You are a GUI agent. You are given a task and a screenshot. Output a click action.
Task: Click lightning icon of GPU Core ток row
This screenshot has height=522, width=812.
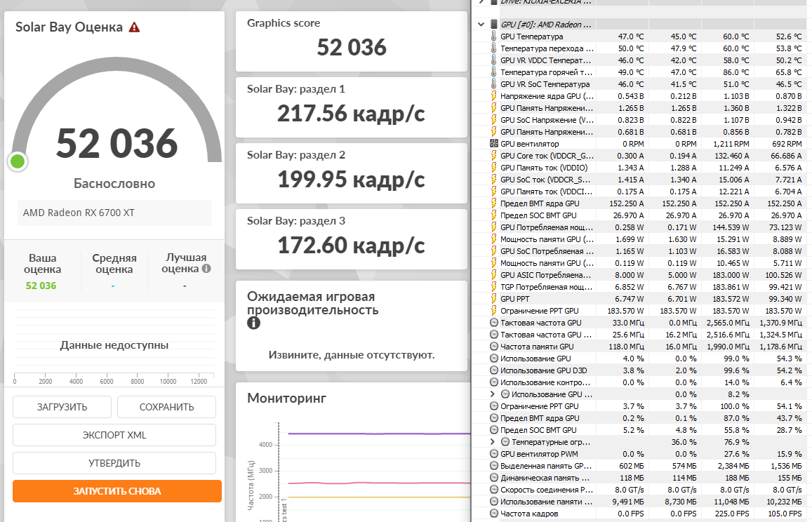pyautogui.click(x=493, y=155)
